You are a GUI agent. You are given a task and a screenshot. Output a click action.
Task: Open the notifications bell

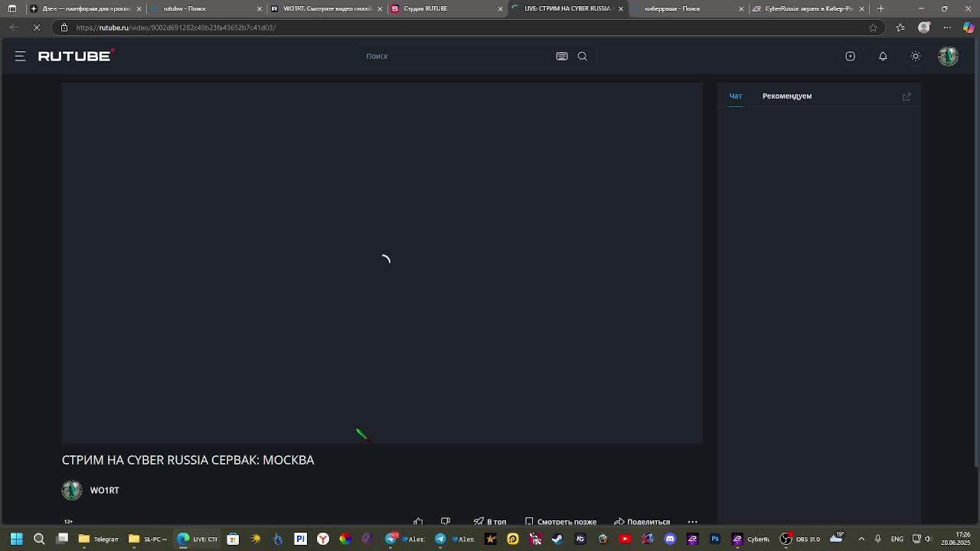(x=883, y=56)
